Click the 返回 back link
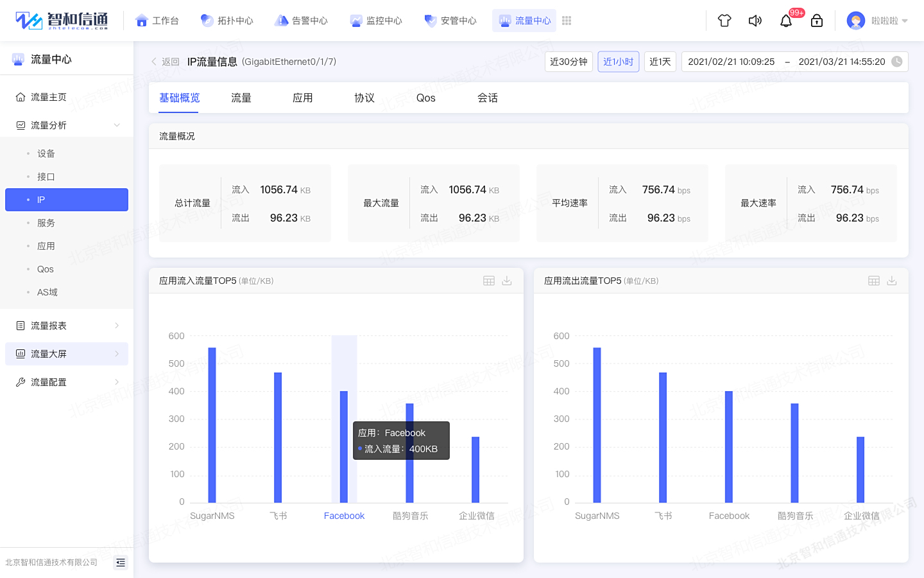Screen dimensions: 924x578 coord(165,62)
